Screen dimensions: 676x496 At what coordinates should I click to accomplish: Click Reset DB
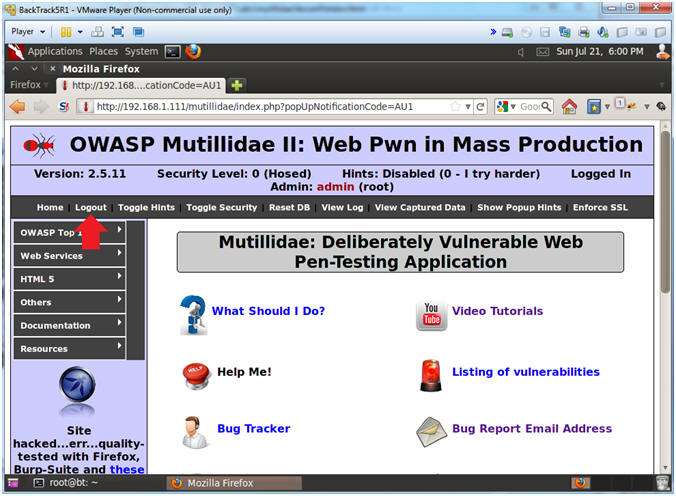(x=289, y=207)
